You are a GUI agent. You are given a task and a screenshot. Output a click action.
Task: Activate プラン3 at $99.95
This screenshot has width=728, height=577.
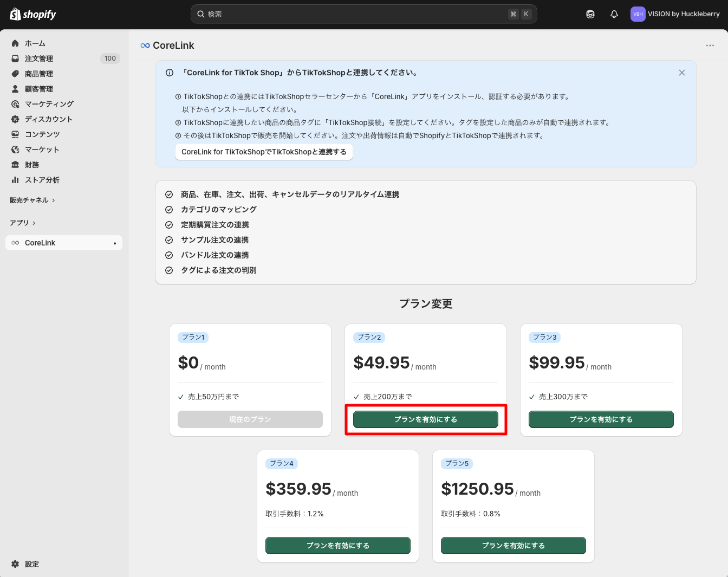pos(601,419)
